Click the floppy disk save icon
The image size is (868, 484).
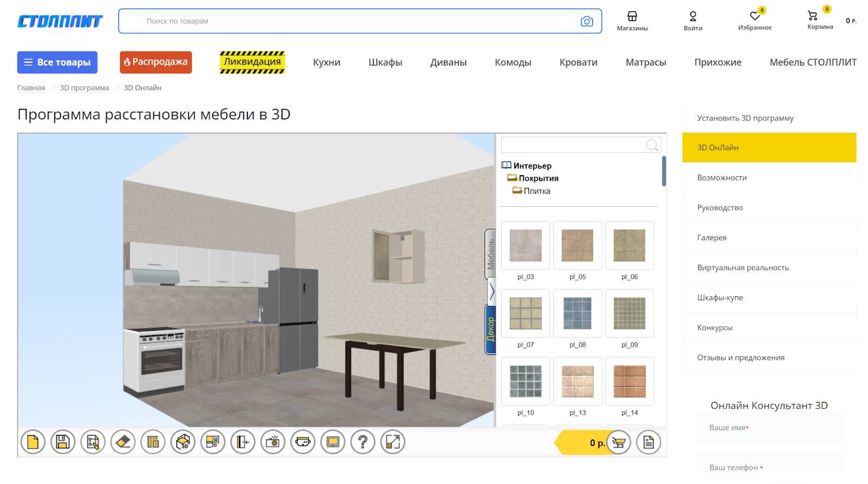63,442
